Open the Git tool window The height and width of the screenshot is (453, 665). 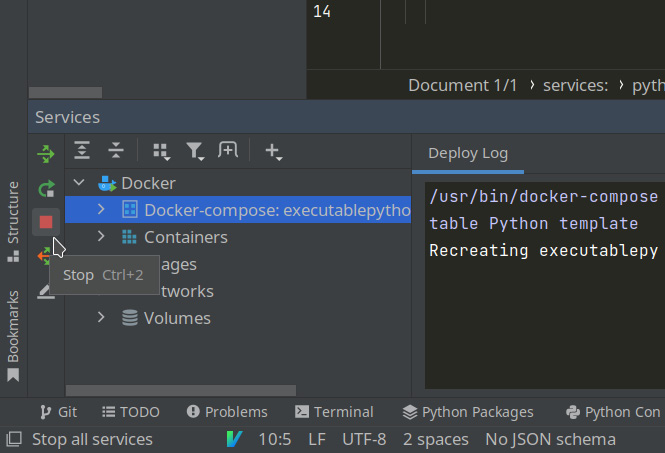coord(58,412)
